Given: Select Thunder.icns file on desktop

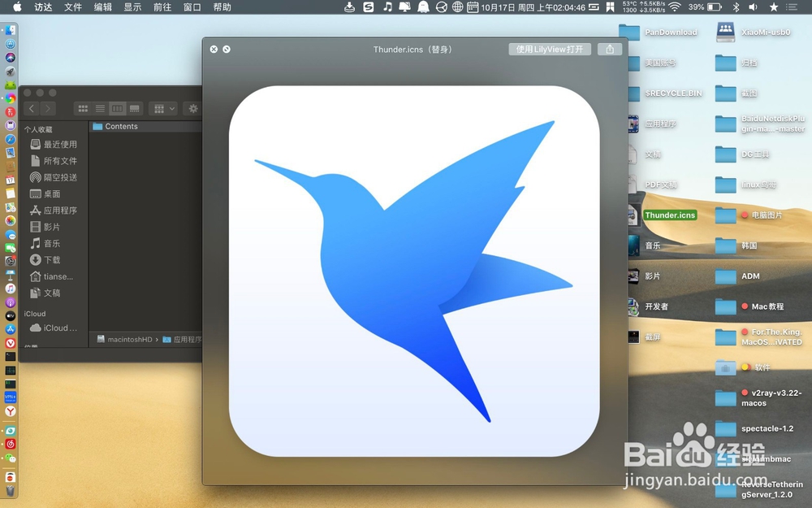Looking at the screenshot, I should click(x=663, y=215).
